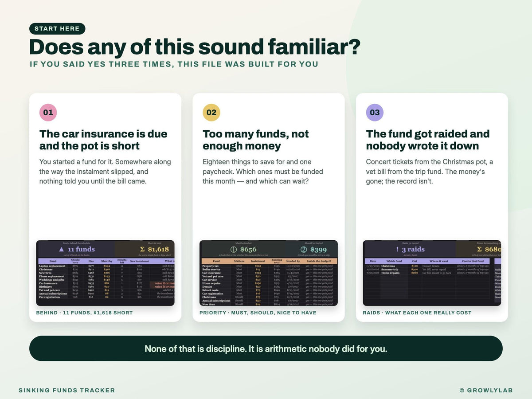Click the 'Cost to that fund' column header
The image size is (532, 399).
point(473,261)
